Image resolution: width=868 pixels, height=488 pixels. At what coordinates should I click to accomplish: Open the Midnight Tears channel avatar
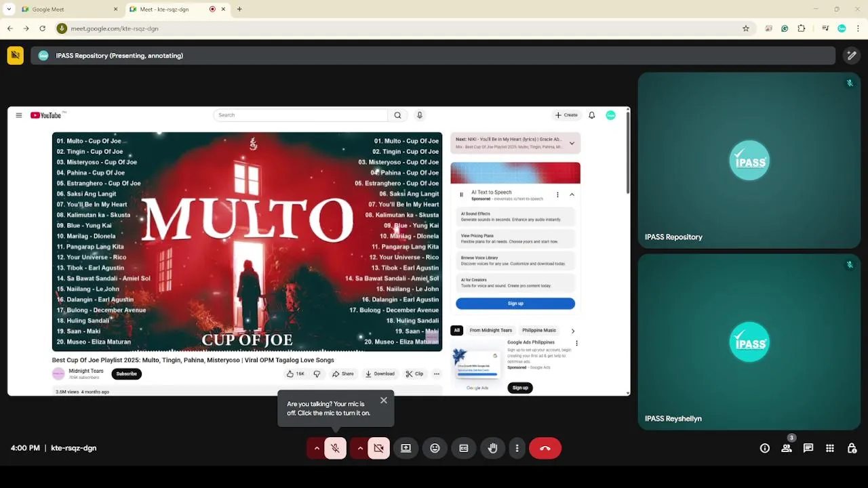coord(58,373)
